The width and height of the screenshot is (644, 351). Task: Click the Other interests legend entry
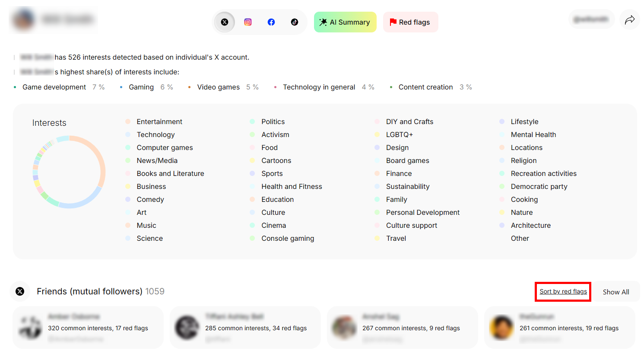click(520, 238)
